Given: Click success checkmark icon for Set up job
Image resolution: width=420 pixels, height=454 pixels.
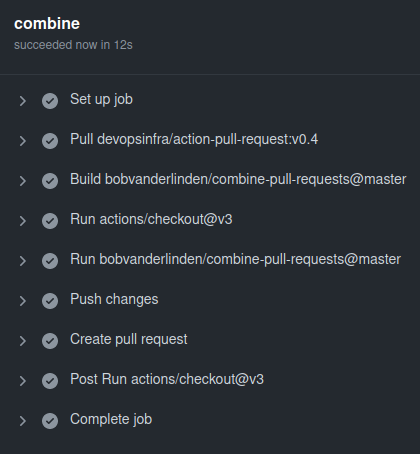Looking at the screenshot, I should 50,101.
